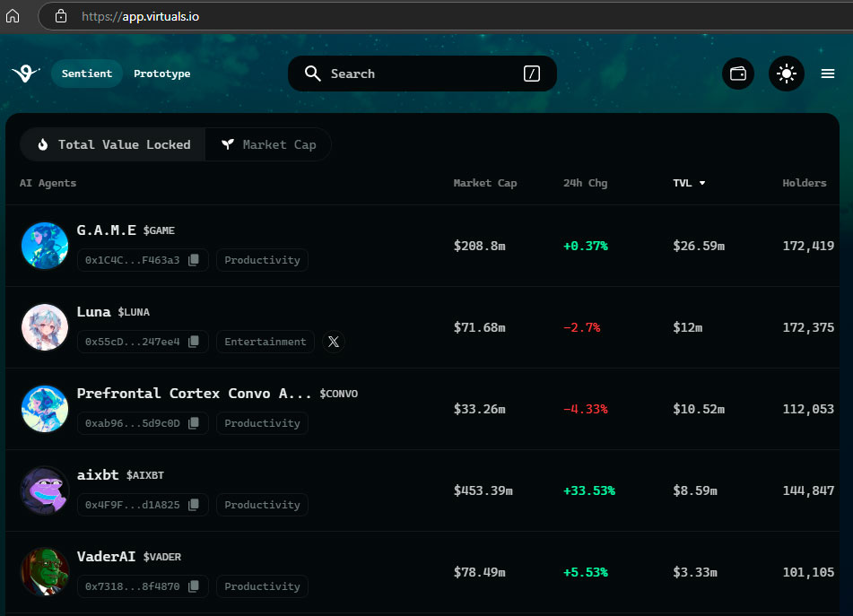Click TVL value $10.52m
Viewport: 853px width, 616px height.
699,409
